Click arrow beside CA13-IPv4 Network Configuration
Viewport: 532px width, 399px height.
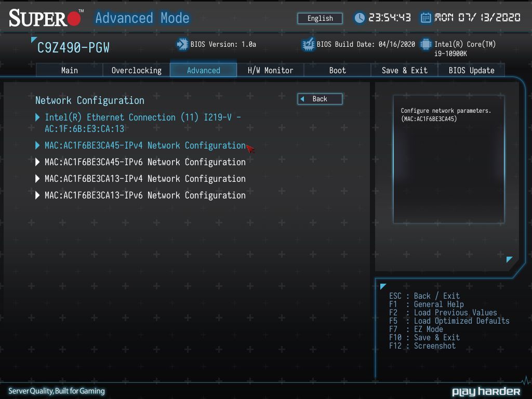pyautogui.click(x=37, y=179)
